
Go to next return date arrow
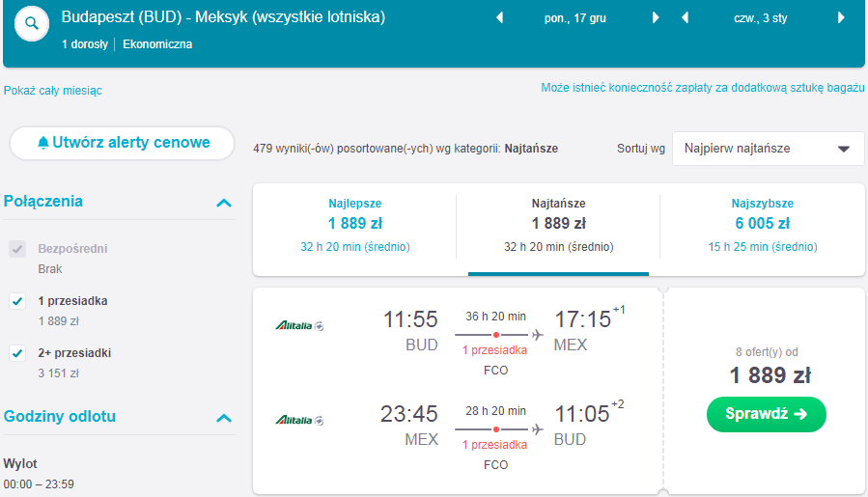pyautogui.click(x=841, y=17)
